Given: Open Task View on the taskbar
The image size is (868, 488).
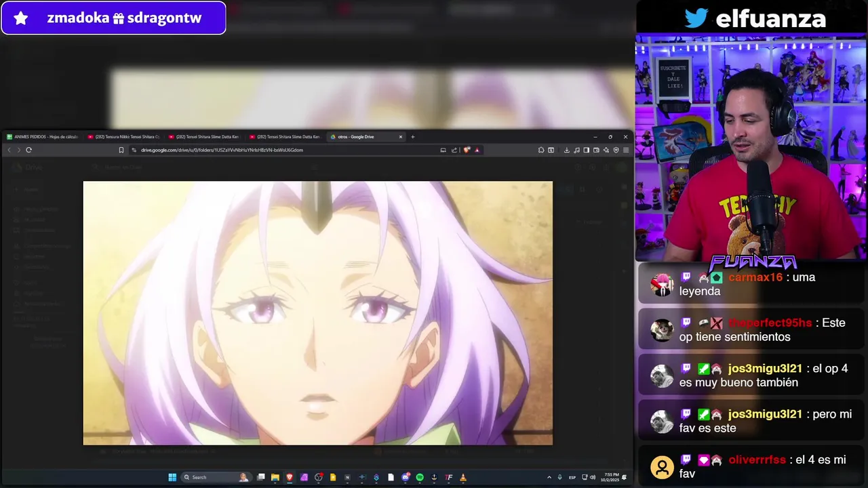Looking at the screenshot, I should coord(260,477).
